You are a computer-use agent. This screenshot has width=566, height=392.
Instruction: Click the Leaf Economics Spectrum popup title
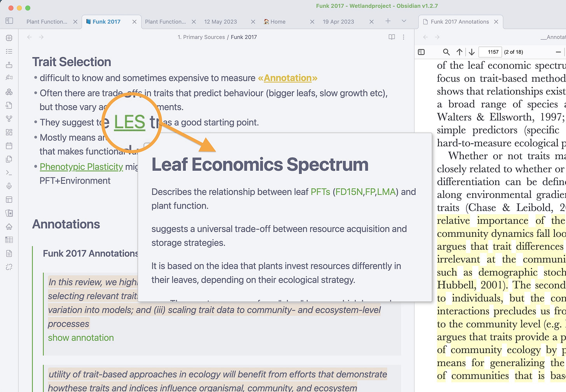point(260,164)
